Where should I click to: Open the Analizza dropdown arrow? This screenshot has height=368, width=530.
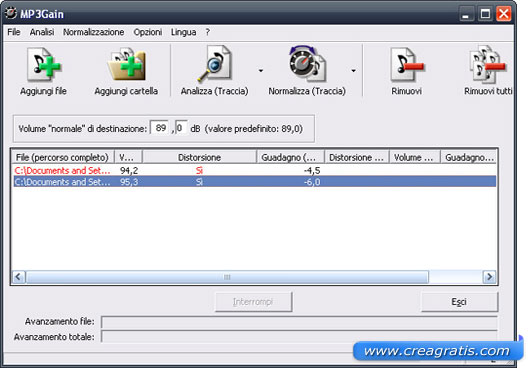(261, 71)
